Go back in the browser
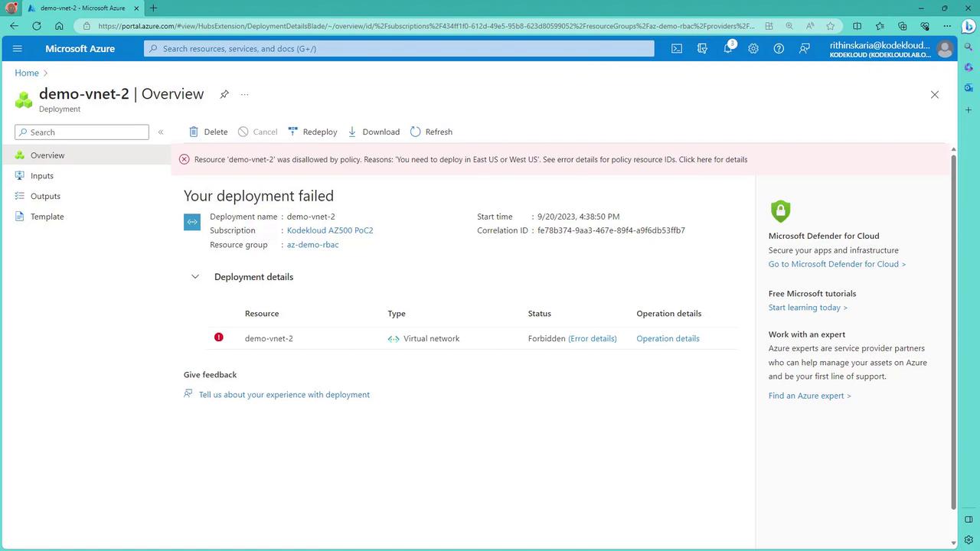 point(14,25)
